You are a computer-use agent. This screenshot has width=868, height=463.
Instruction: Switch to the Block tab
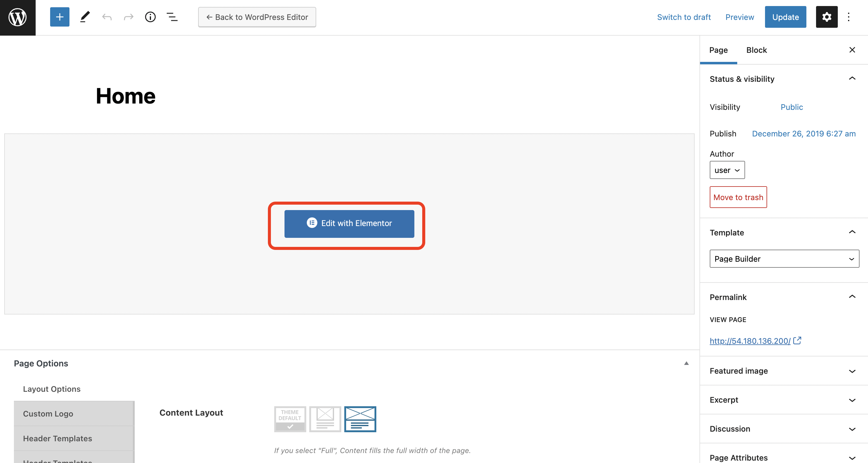(x=756, y=50)
